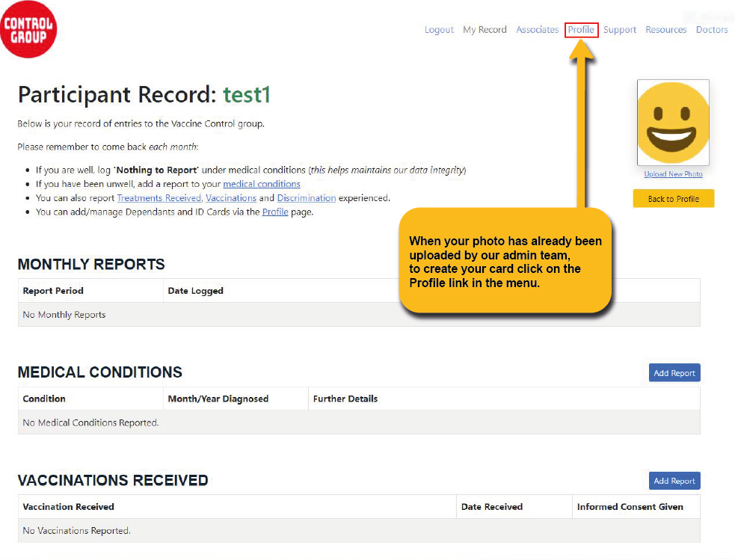
Task: Go to My Record in navigation
Action: click(x=485, y=30)
